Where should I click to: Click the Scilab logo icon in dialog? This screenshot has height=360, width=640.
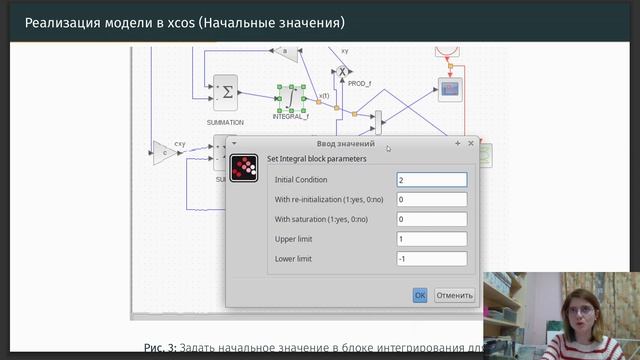pyautogui.click(x=244, y=168)
